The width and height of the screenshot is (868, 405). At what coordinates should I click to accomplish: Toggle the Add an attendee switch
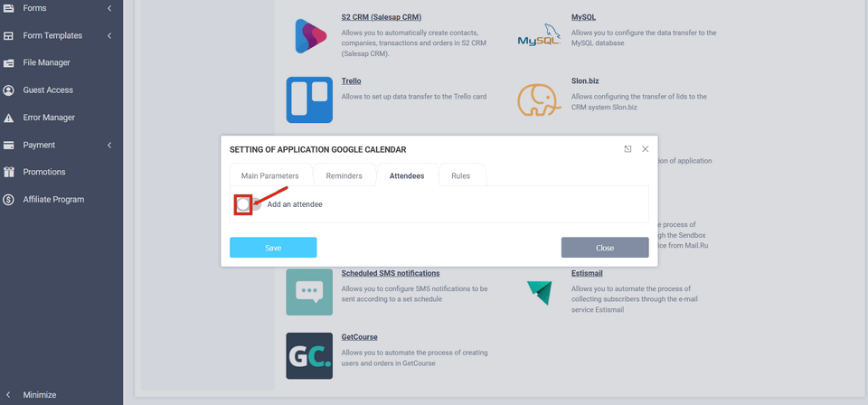pos(249,204)
